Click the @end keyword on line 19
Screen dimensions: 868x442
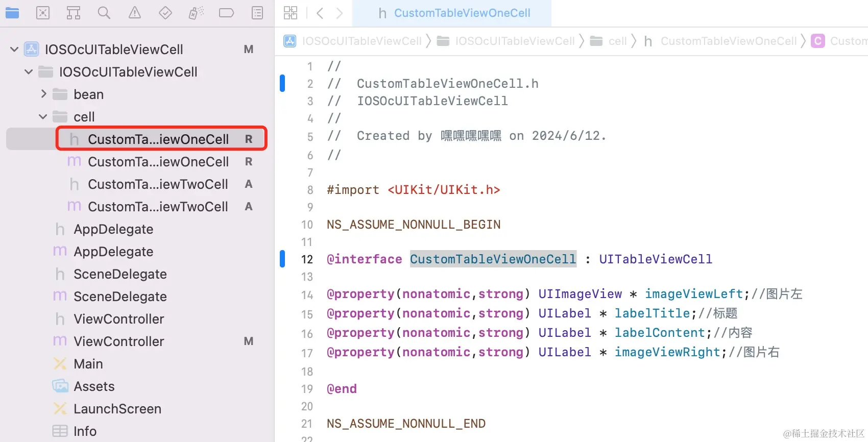tap(342, 389)
